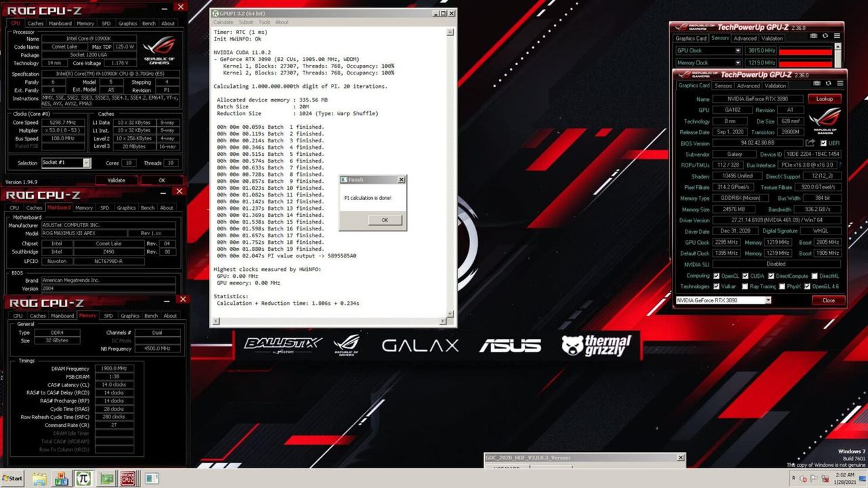Toggle the OpenCL checkbox
Screen dimensions: 868x488
(717, 276)
